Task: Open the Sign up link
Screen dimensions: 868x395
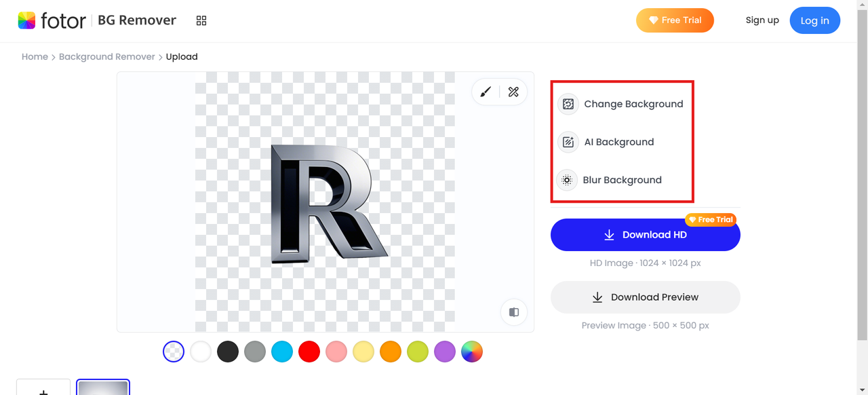Action: (762, 20)
